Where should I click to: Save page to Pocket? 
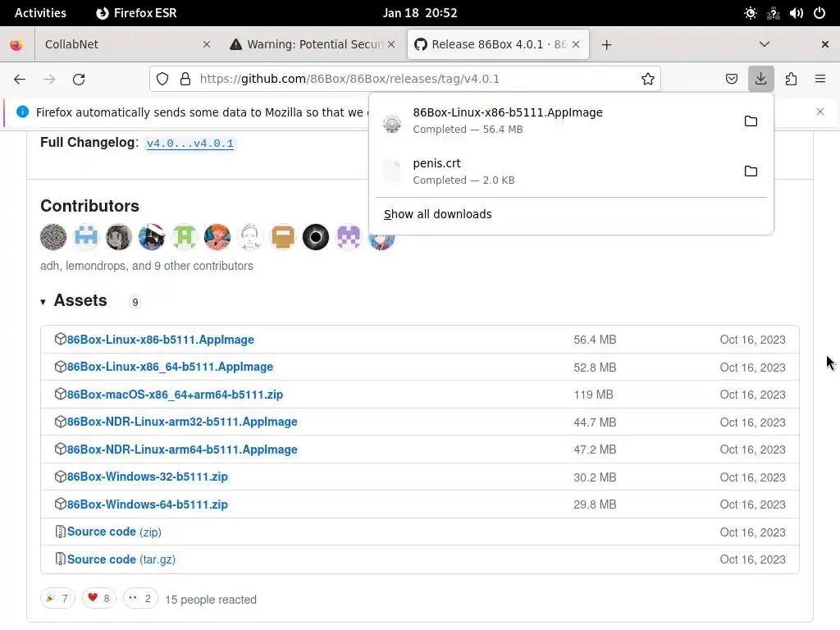731,80
